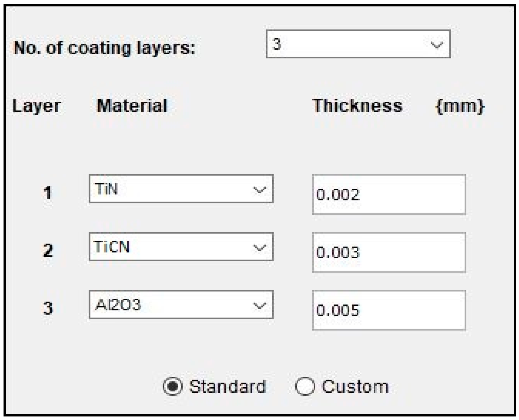Click the Thickness column header

click(x=357, y=106)
